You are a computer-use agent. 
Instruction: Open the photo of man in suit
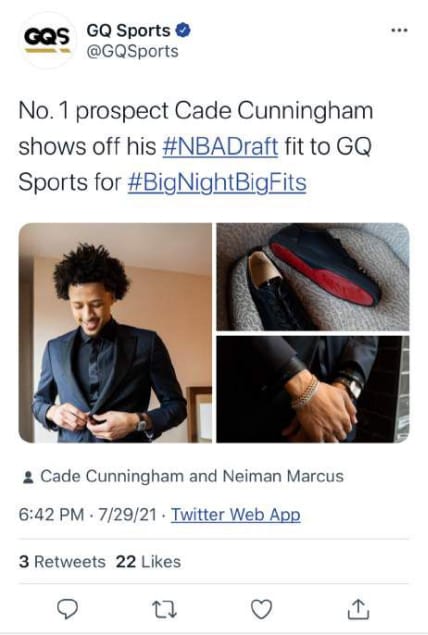point(115,332)
